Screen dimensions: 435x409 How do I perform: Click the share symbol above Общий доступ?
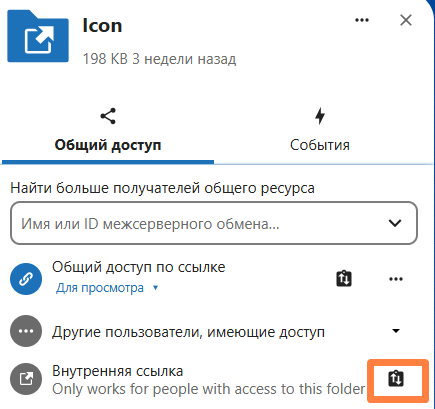108,116
